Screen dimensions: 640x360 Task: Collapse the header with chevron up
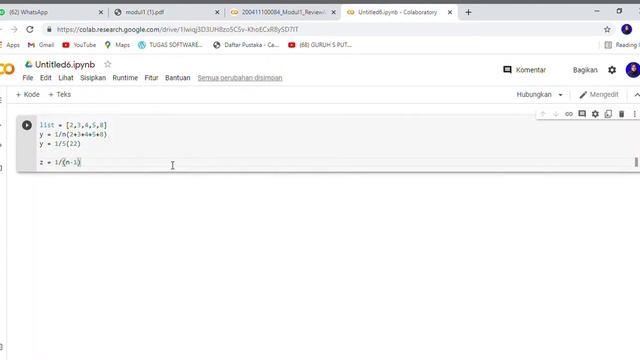tap(636, 95)
